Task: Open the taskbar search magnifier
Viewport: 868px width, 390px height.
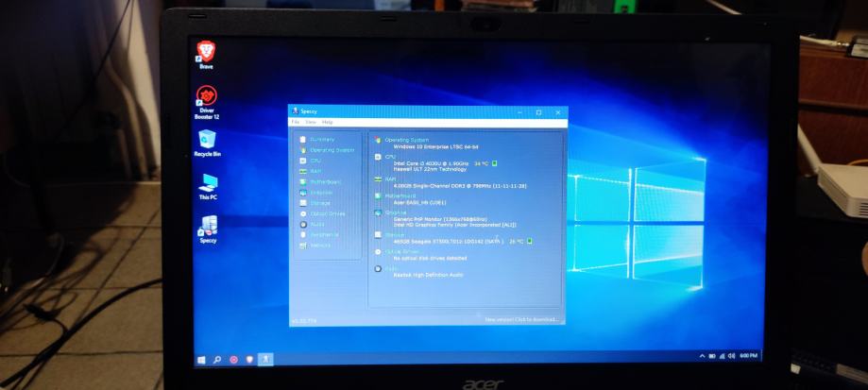Action: [217, 360]
